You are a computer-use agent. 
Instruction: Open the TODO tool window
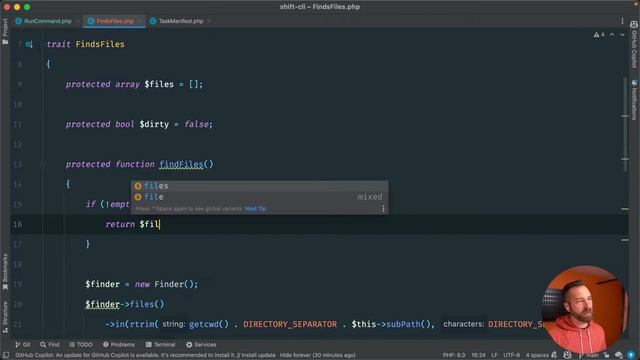click(81, 344)
